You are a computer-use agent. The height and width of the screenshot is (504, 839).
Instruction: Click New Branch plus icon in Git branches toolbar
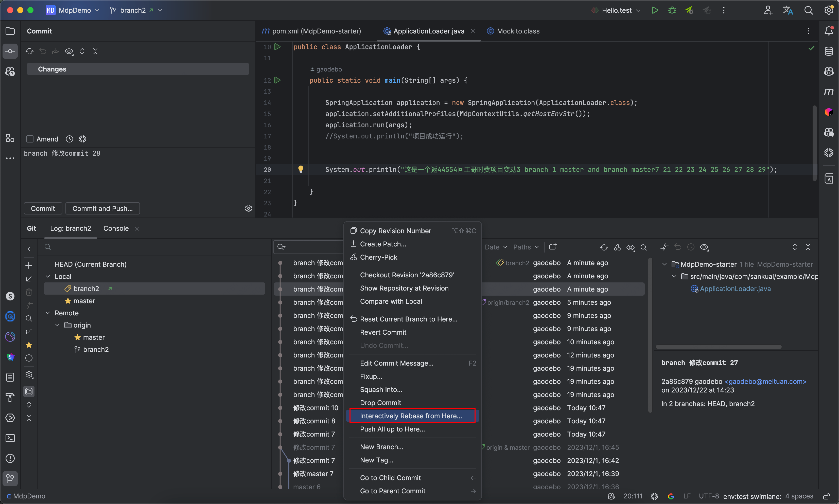[29, 265]
